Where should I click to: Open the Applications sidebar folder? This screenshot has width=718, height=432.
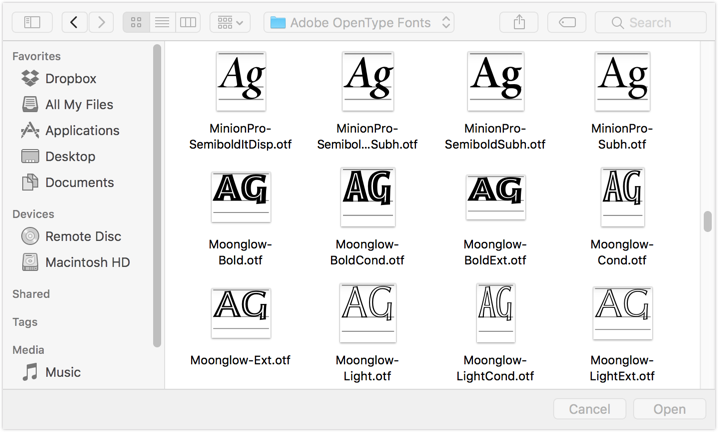coord(82,130)
